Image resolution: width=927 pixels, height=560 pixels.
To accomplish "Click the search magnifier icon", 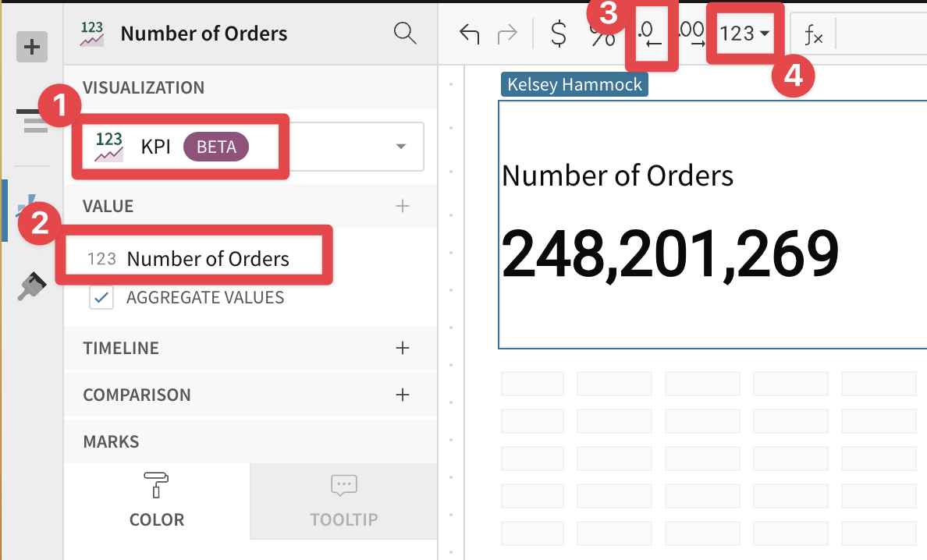I will [405, 33].
